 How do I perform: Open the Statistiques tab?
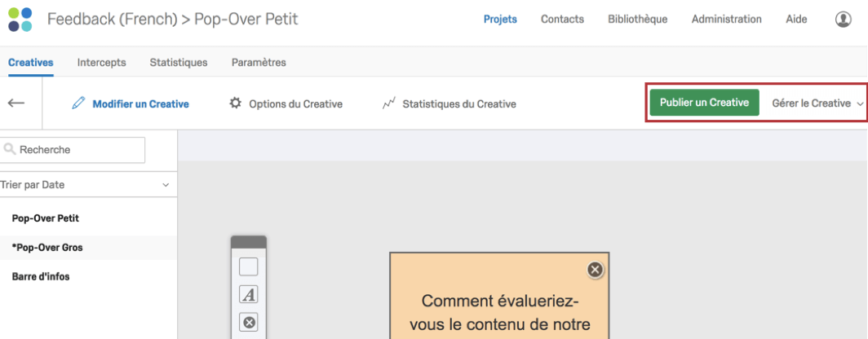(x=178, y=62)
